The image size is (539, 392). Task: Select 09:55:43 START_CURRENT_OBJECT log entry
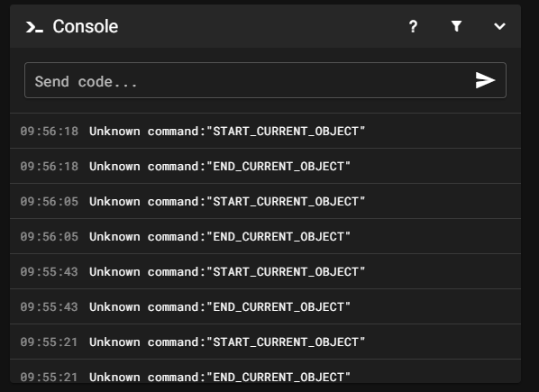265,272
